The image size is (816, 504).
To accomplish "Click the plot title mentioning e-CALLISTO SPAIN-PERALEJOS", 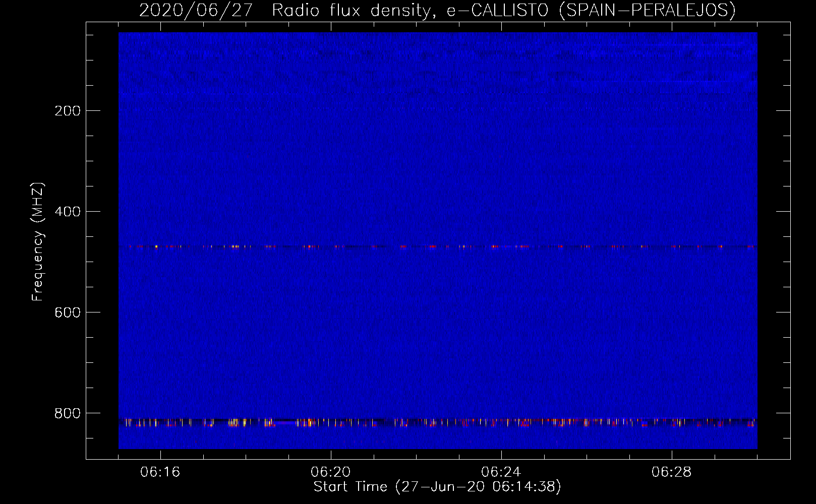I will (x=437, y=10).
